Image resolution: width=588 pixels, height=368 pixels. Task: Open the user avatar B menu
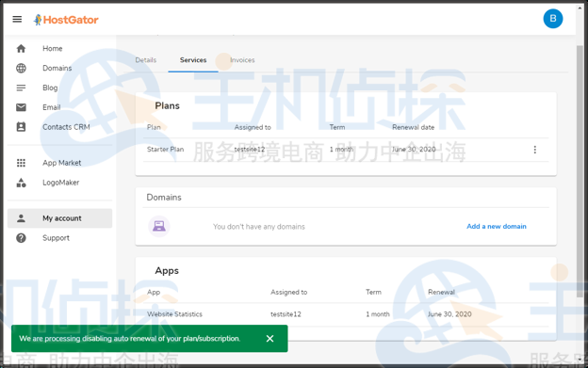tap(553, 19)
